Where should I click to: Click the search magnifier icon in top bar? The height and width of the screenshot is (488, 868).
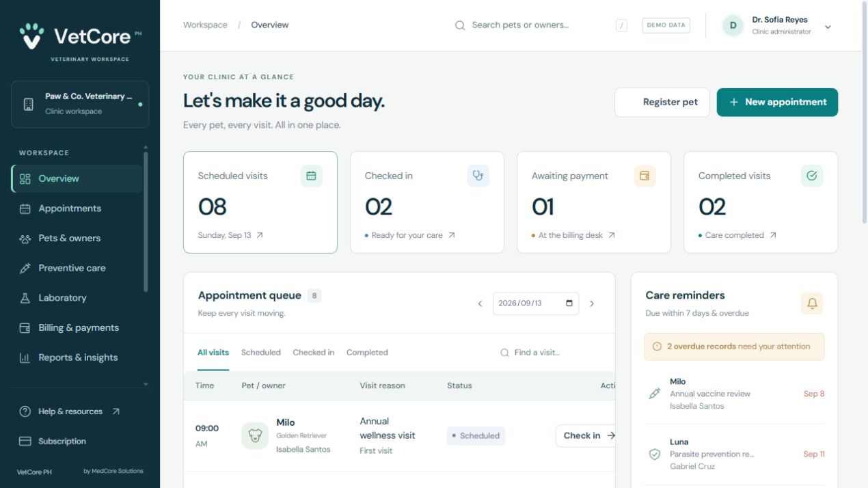(460, 25)
